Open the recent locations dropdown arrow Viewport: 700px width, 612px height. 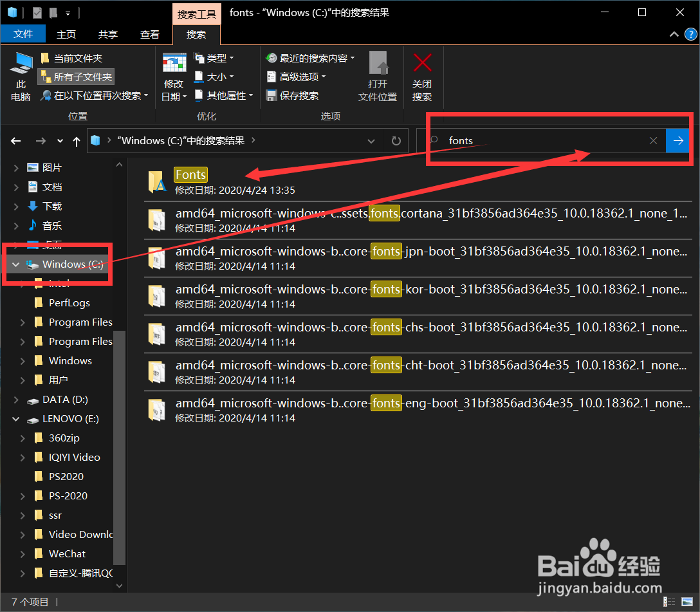pos(60,141)
